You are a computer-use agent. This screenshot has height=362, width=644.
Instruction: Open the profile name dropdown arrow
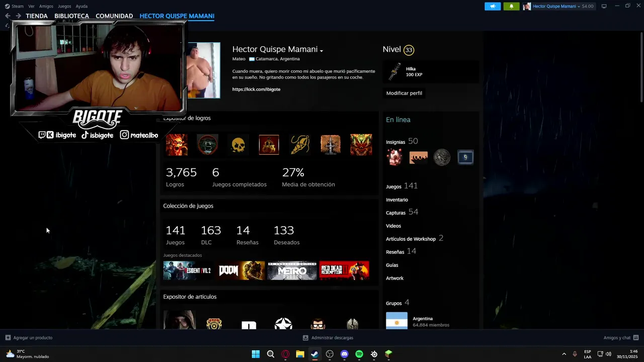[x=321, y=50]
